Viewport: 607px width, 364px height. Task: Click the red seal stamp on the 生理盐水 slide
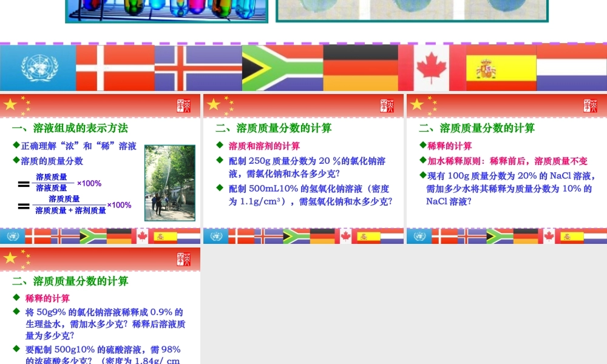click(183, 259)
